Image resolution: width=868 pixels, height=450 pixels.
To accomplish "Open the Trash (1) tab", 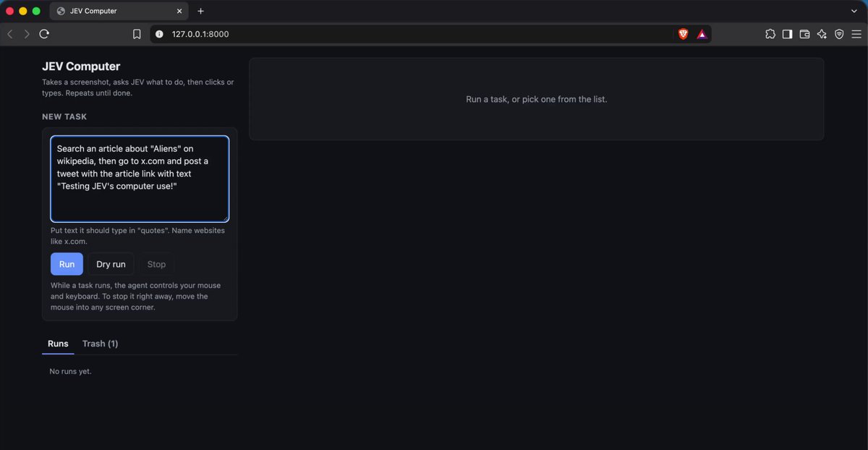I will pos(100,344).
